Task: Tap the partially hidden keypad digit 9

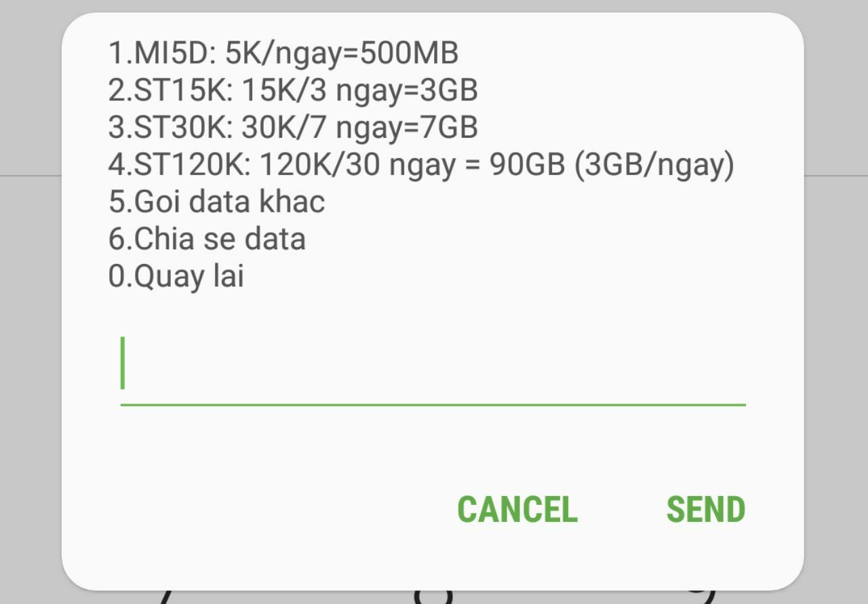Action: [x=702, y=597]
